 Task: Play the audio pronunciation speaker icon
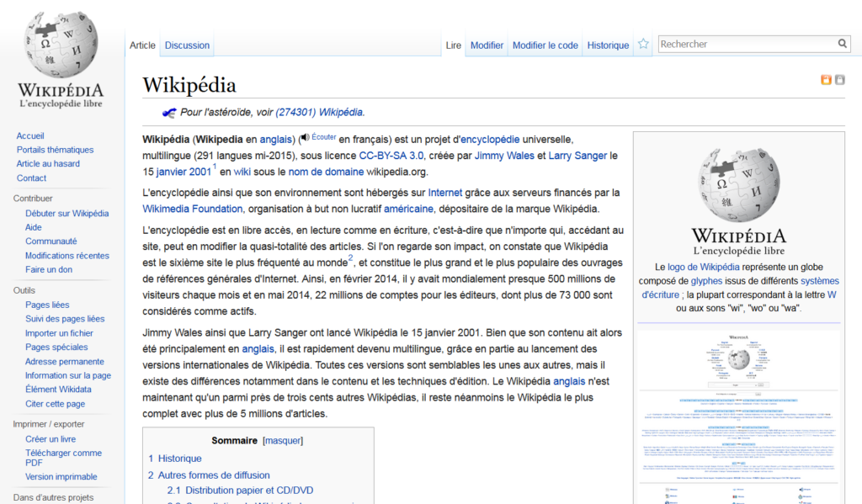pyautogui.click(x=304, y=139)
